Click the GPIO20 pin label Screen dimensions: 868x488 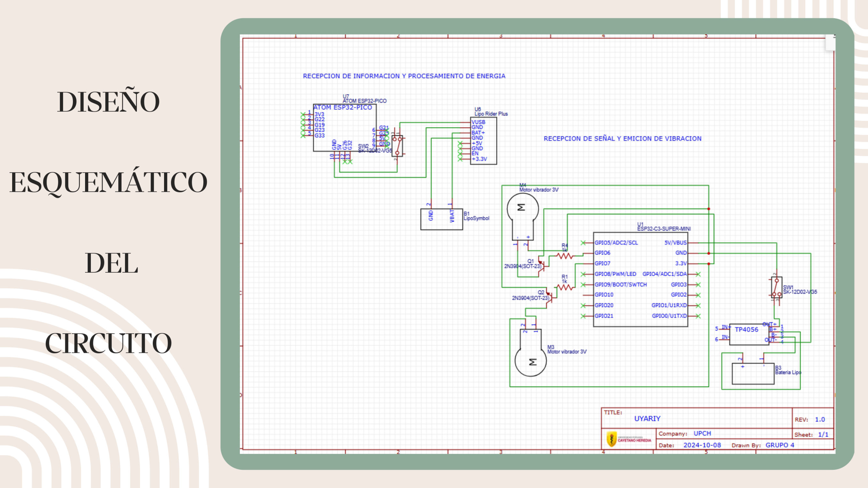click(x=604, y=305)
